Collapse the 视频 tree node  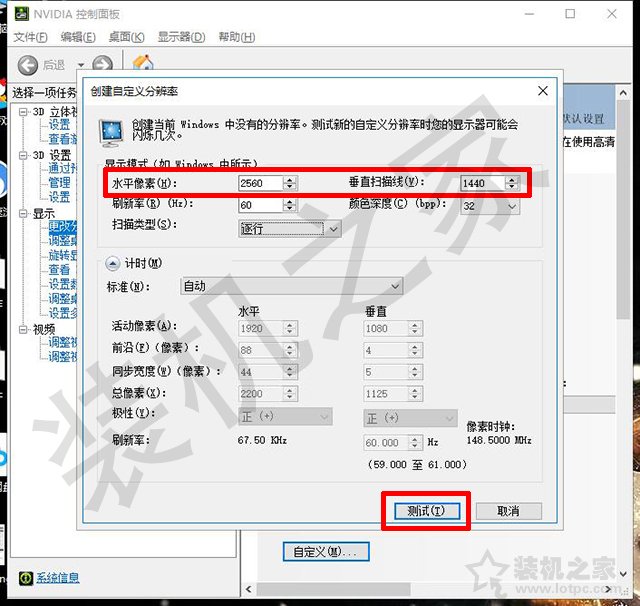coord(23,329)
